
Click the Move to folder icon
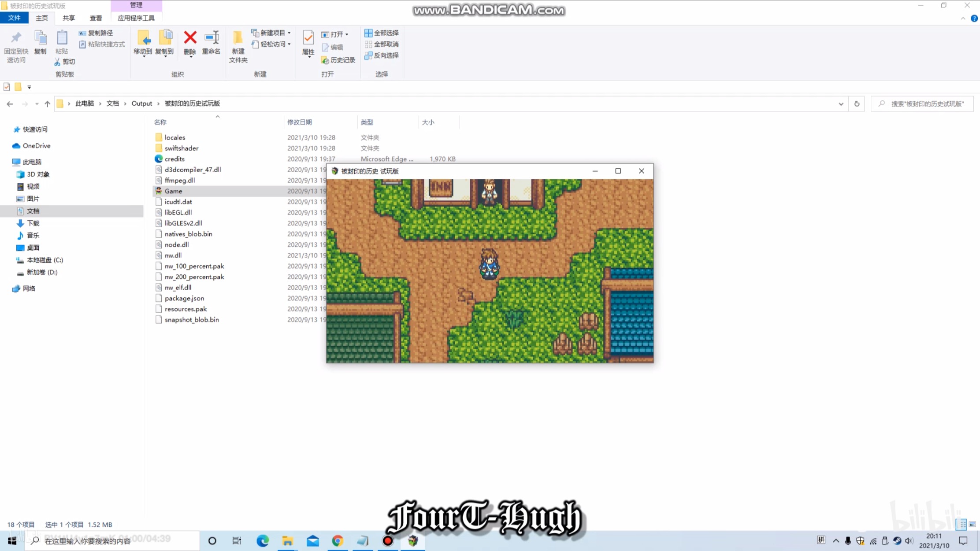[x=143, y=38]
